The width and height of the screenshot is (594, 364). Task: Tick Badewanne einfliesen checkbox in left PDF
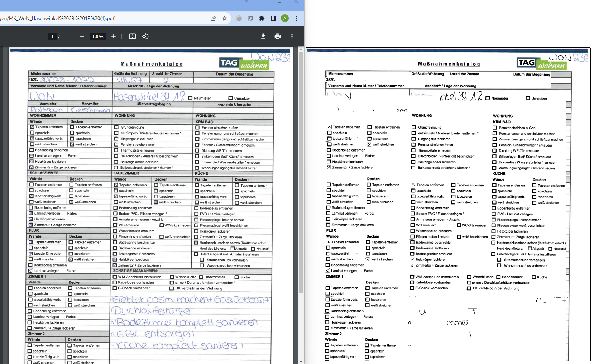115,248
